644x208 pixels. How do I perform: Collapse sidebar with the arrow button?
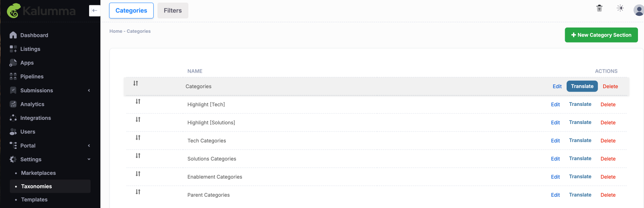coord(95,11)
